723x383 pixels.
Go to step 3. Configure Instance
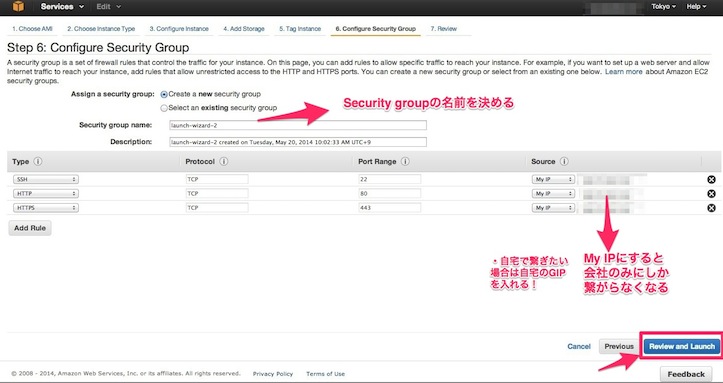pyautogui.click(x=179, y=29)
